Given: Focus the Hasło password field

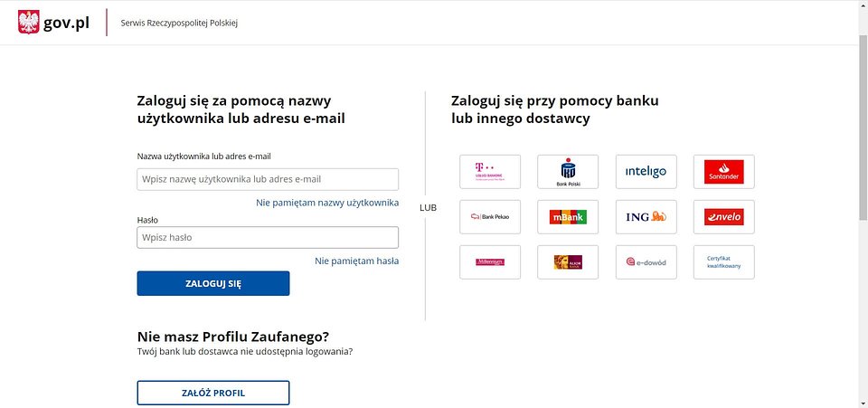Looking at the screenshot, I should point(268,238).
